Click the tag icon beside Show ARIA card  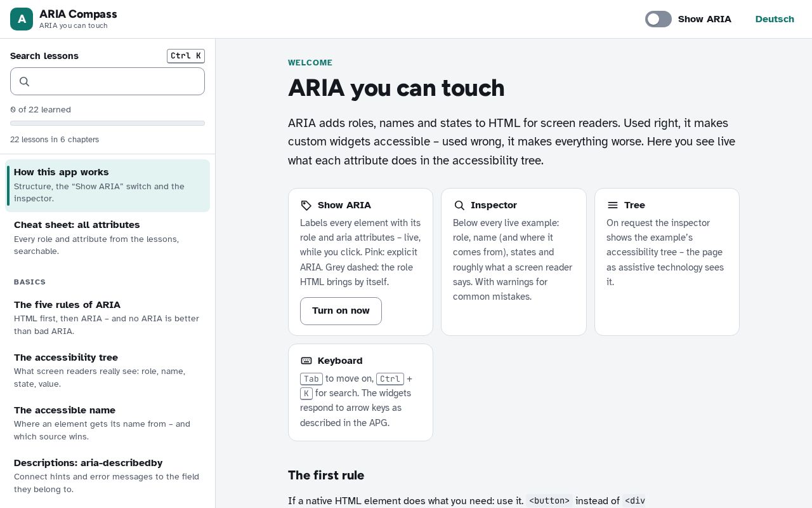tap(306, 205)
